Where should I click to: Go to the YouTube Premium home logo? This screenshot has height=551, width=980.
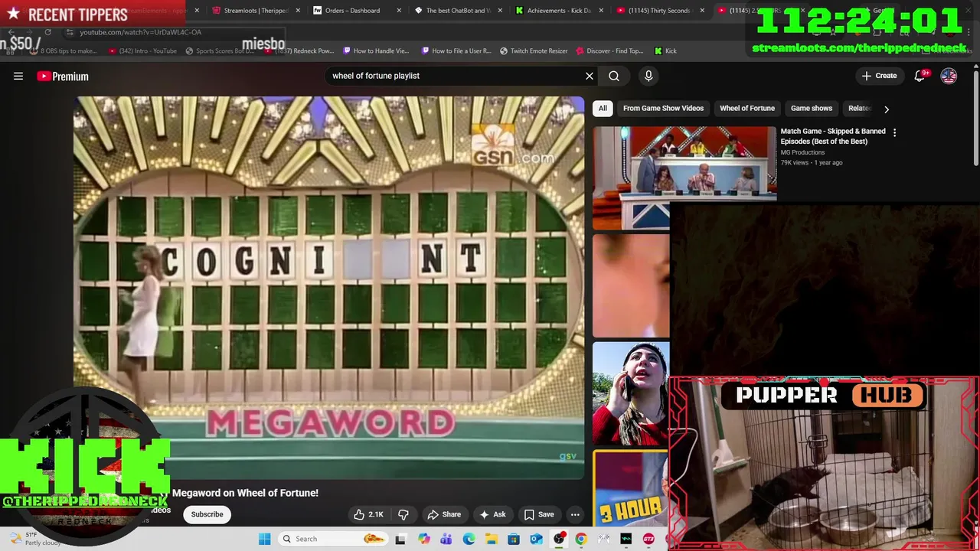tap(63, 76)
